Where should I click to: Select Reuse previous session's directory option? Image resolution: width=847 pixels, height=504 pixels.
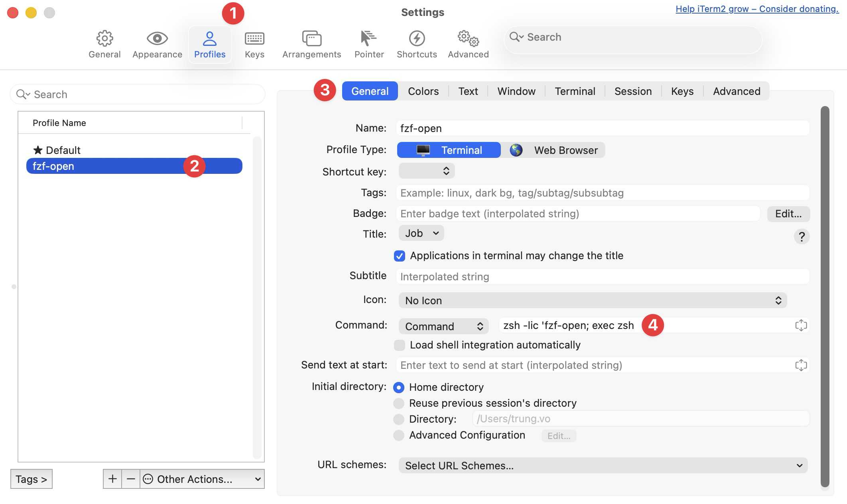click(399, 403)
